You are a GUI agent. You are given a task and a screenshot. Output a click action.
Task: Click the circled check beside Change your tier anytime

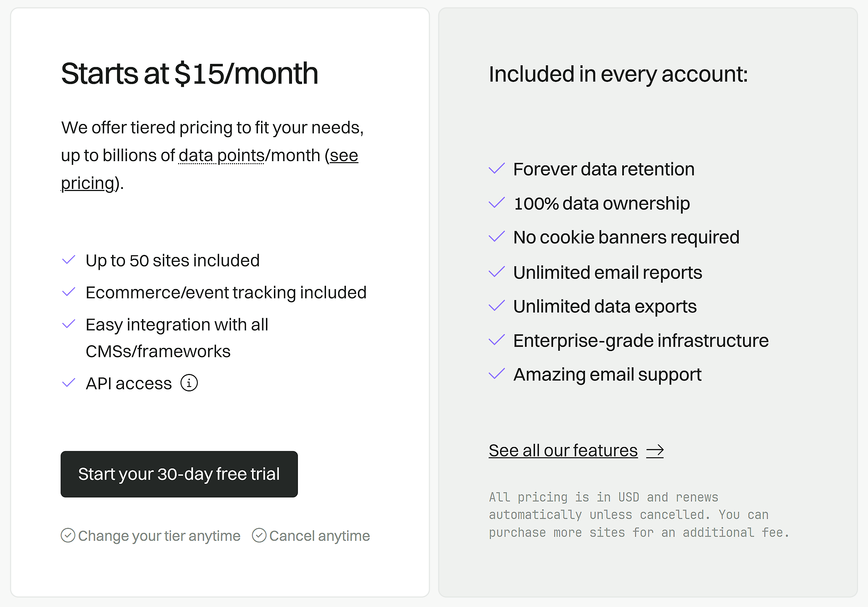[x=67, y=535]
